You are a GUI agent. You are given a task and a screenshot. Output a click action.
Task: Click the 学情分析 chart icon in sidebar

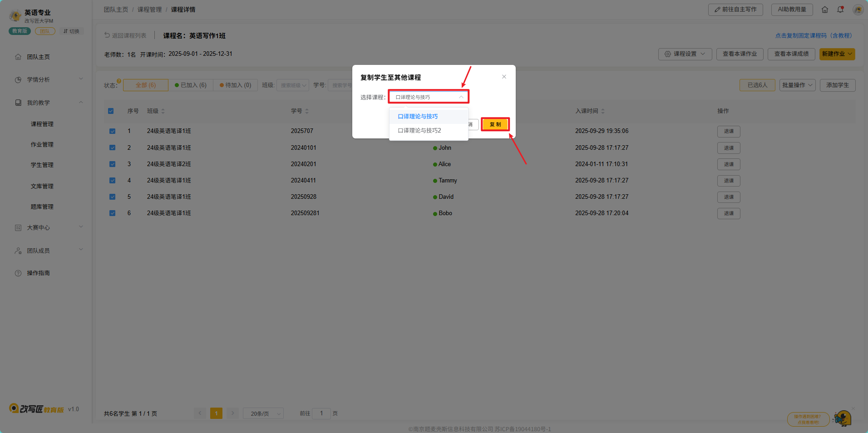tap(18, 80)
